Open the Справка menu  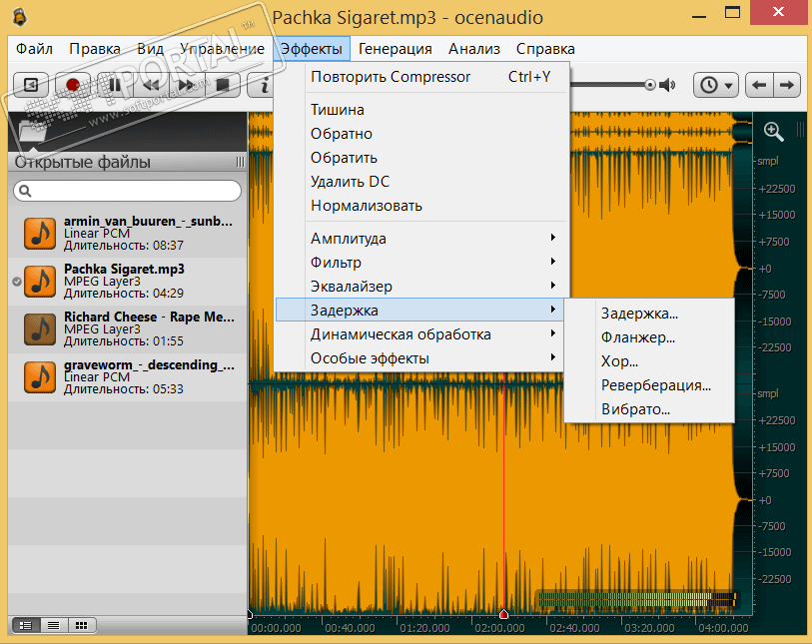pyautogui.click(x=545, y=49)
